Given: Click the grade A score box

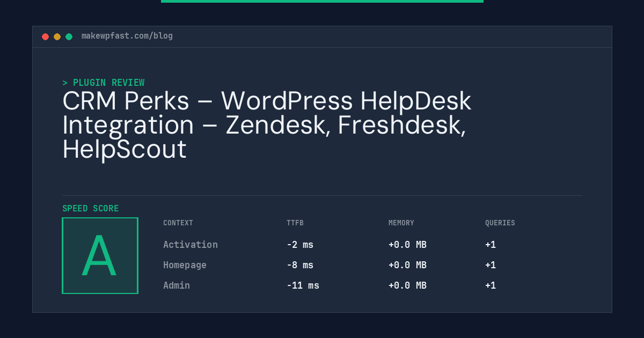Looking at the screenshot, I should (100, 255).
